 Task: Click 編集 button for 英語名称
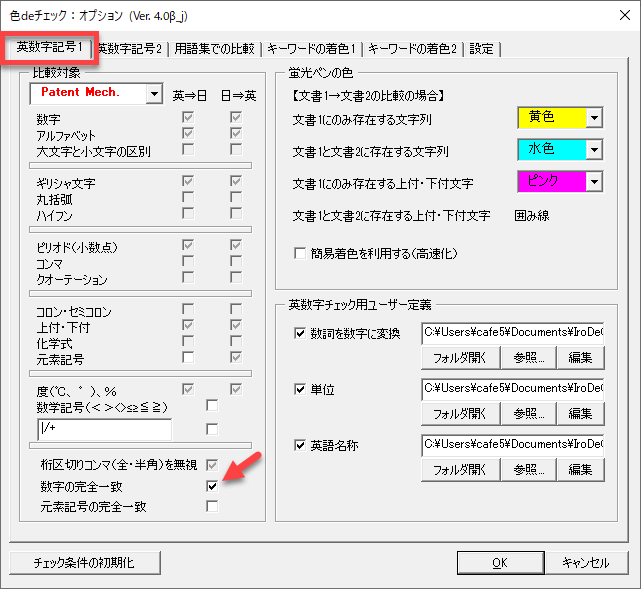(x=580, y=469)
